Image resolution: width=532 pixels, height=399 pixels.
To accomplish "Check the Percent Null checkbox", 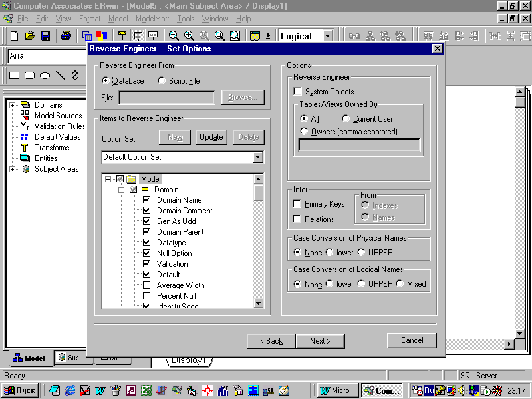I will [x=146, y=295].
